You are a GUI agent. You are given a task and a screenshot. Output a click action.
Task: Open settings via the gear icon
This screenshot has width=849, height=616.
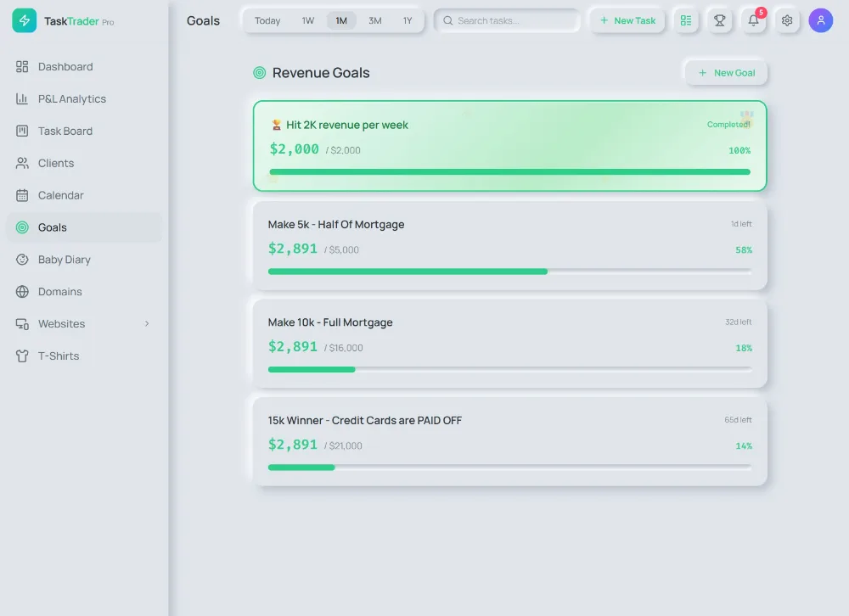[x=787, y=20]
